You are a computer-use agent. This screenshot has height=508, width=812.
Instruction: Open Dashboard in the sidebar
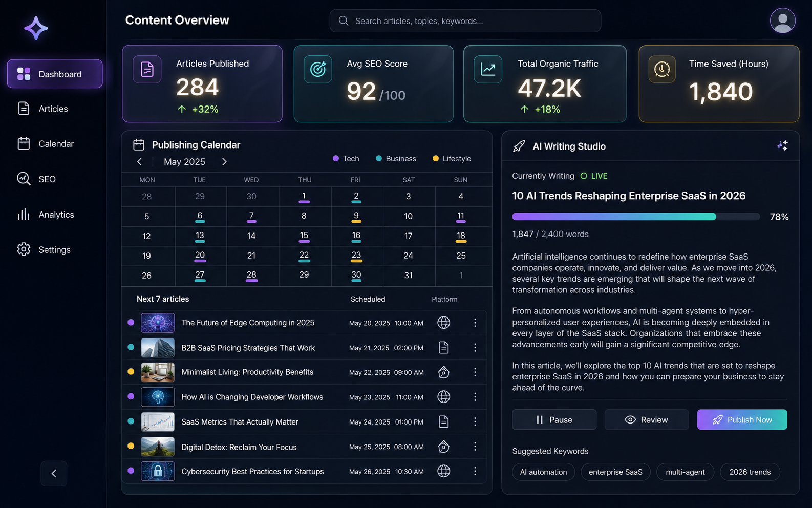click(x=55, y=74)
